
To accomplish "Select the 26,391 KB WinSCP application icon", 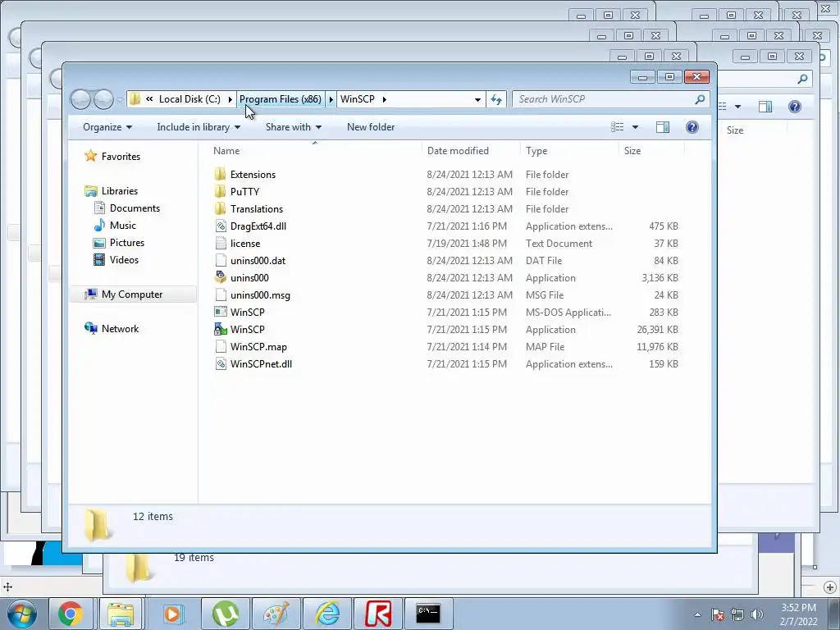I will [220, 330].
